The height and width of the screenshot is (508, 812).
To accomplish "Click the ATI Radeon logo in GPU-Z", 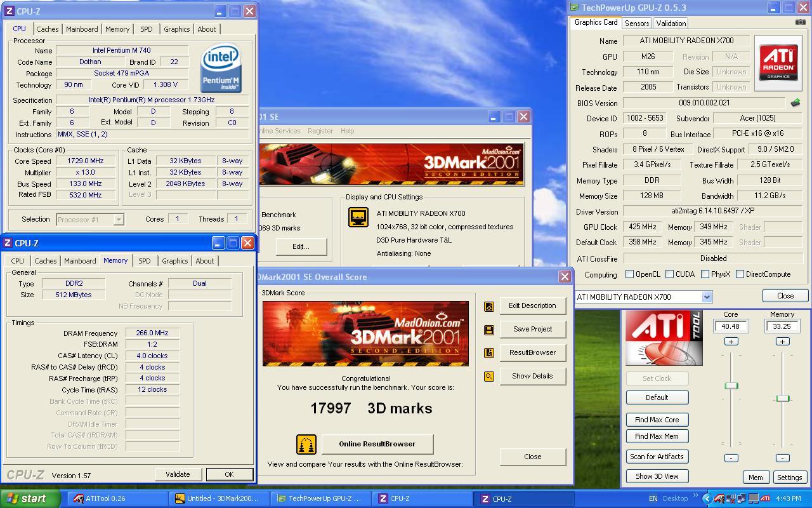I will coord(778,62).
